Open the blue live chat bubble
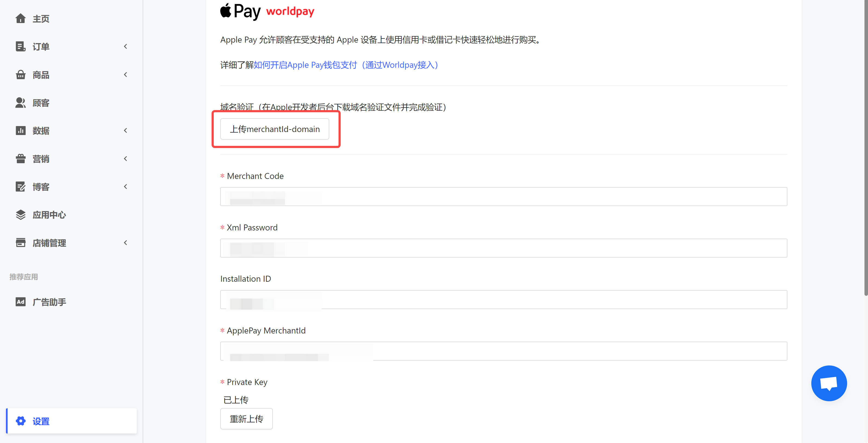This screenshot has height=443, width=868. click(x=829, y=383)
